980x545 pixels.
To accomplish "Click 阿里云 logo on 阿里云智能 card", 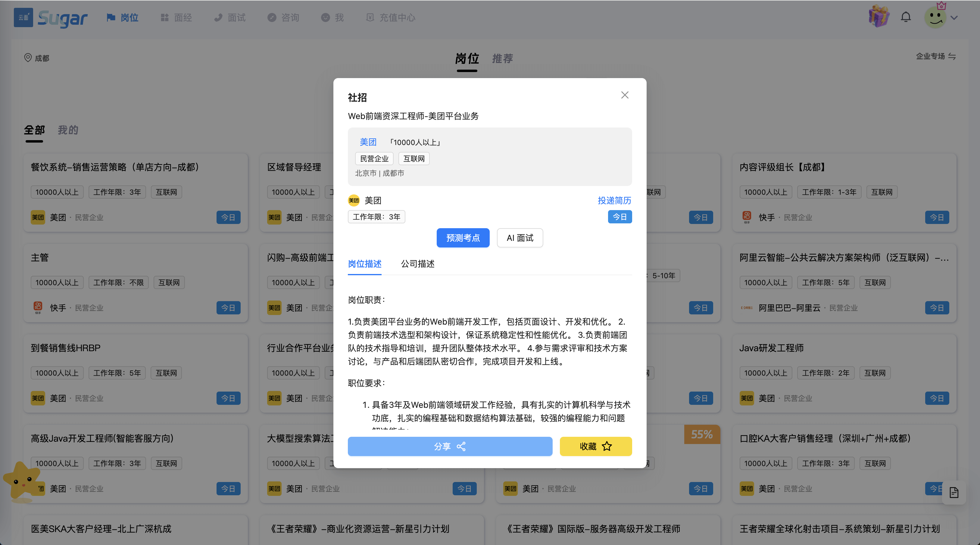I will 747,308.
